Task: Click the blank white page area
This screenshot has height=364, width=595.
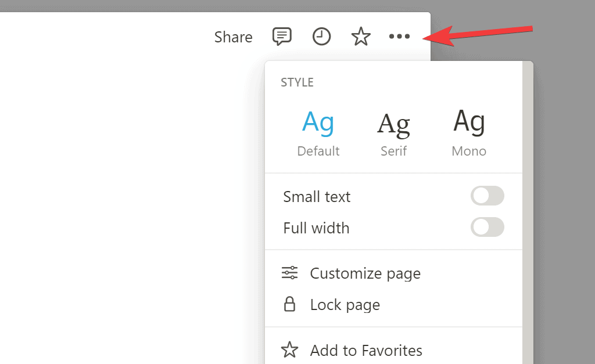Action: (x=128, y=203)
